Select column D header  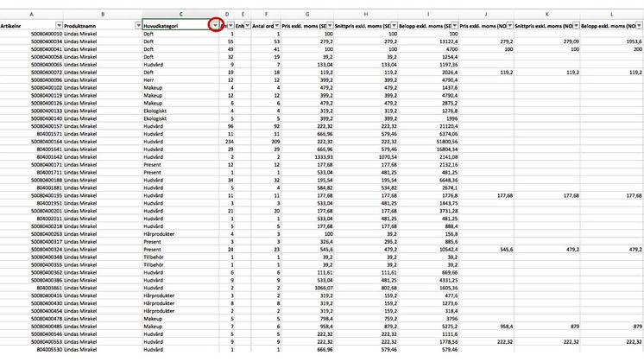(227, 15)
